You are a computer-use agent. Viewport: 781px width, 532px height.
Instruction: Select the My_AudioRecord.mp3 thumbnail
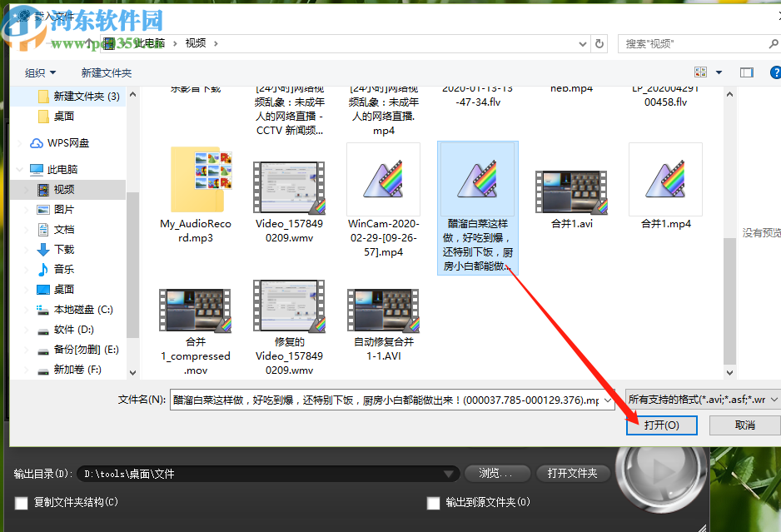(195, 180)
